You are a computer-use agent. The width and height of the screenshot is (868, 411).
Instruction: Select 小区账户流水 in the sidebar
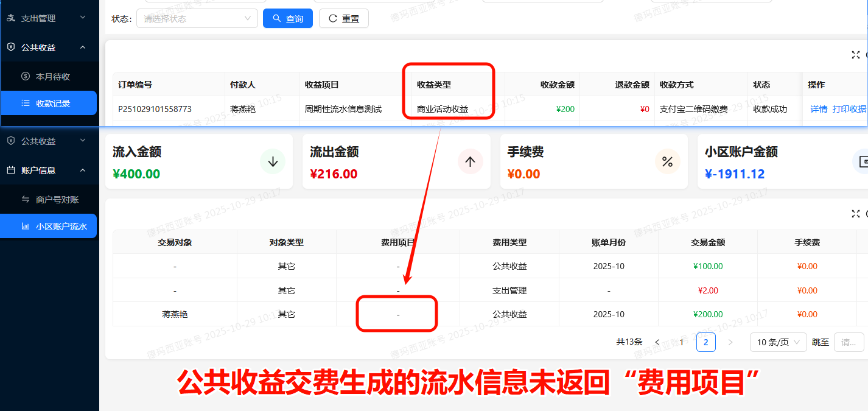[x=61, y=227]
